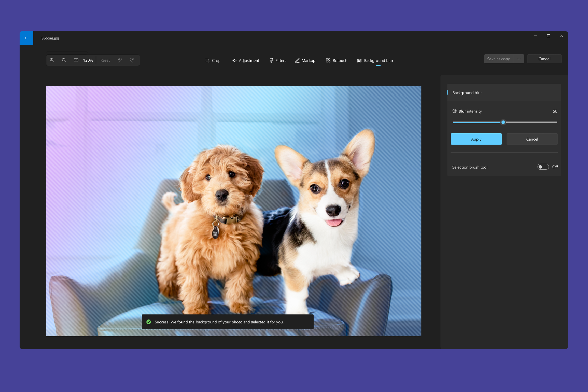Click the zoom out magnifier icon
The width and height of the screenshot is (588, 392).
coord(64,60)
